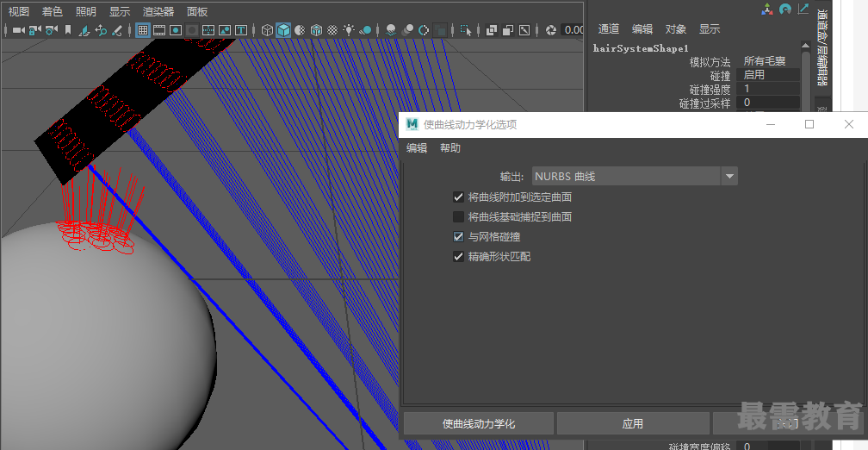868x450 pixels.
Task: Toggle 与网格碰撞 checkbox
Action: tap(458, 236)
